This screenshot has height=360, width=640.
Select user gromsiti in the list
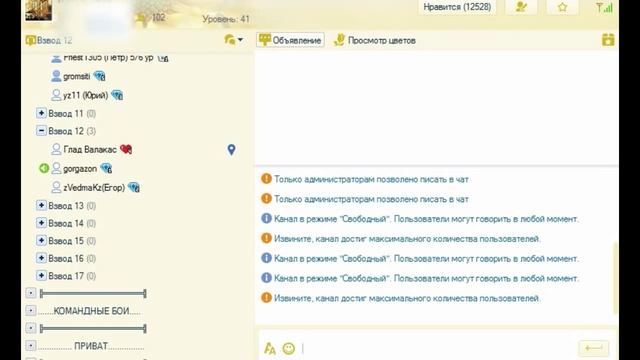(76, 76)
